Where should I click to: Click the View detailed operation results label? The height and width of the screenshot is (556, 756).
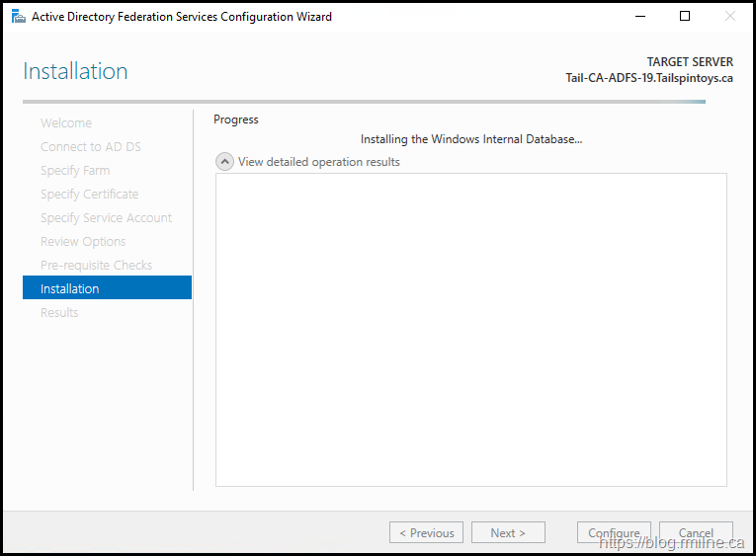[318, 162]
